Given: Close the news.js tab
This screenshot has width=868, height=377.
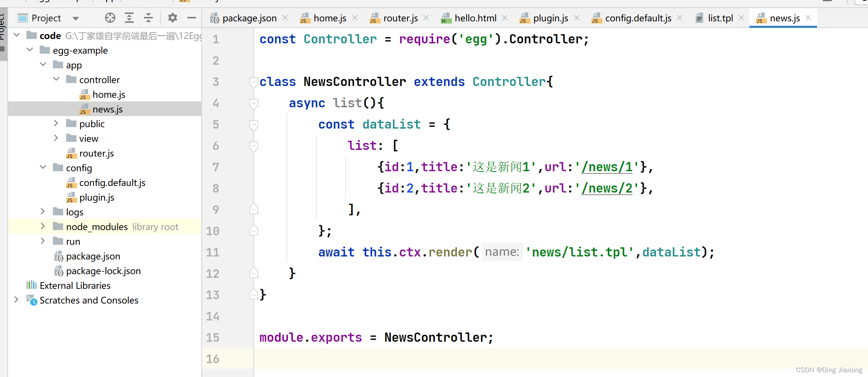Looking at the screenshot, I should tap(808, 18).
